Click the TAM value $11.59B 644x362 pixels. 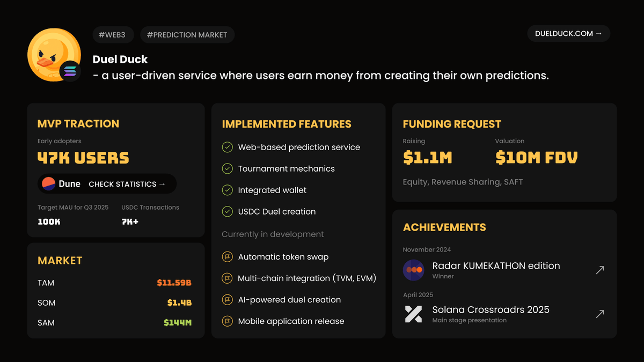point(174,283)
